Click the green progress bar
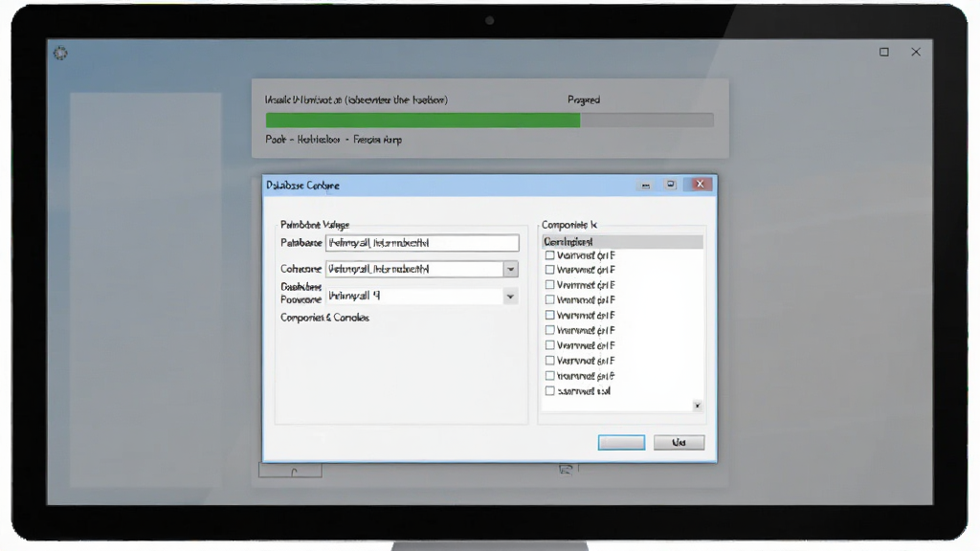Viewport: 980px width, 551px height. tap(423, 121)
